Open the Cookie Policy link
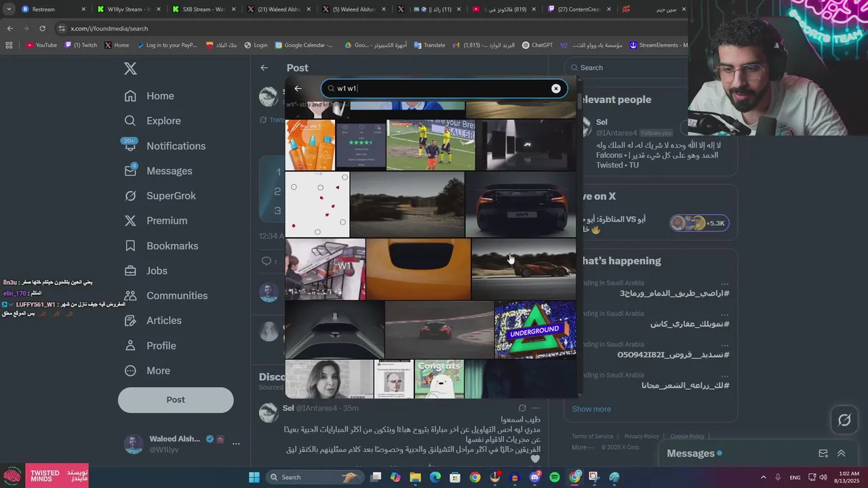 click(687, 436)
